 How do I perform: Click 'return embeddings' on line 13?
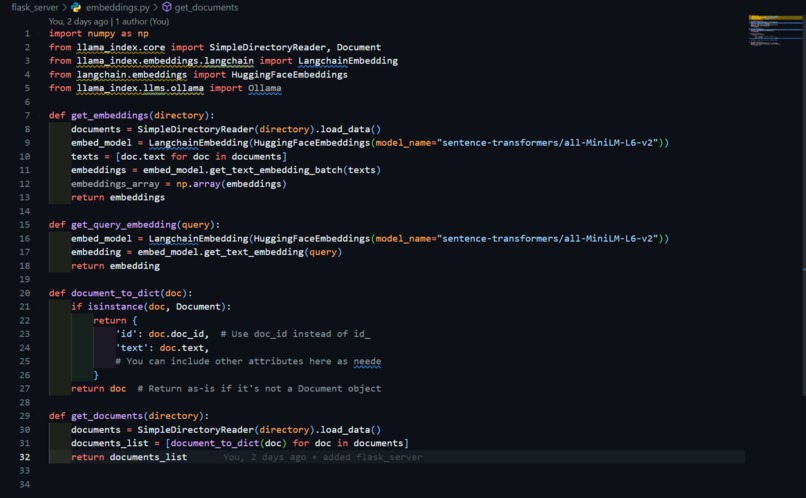tap(118, 197)
